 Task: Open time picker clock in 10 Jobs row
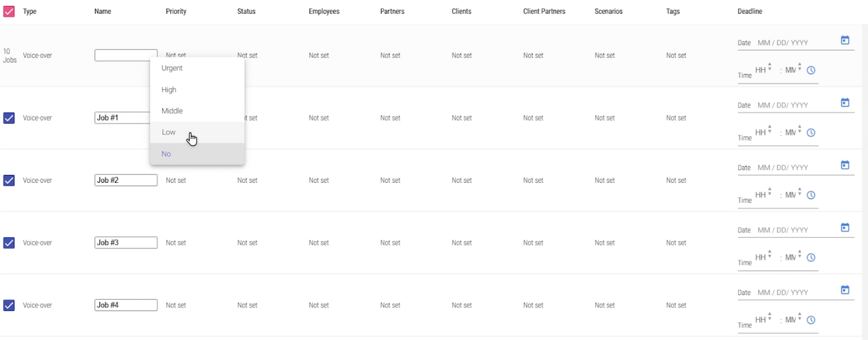pyautogui.click(x=811, y=70)
